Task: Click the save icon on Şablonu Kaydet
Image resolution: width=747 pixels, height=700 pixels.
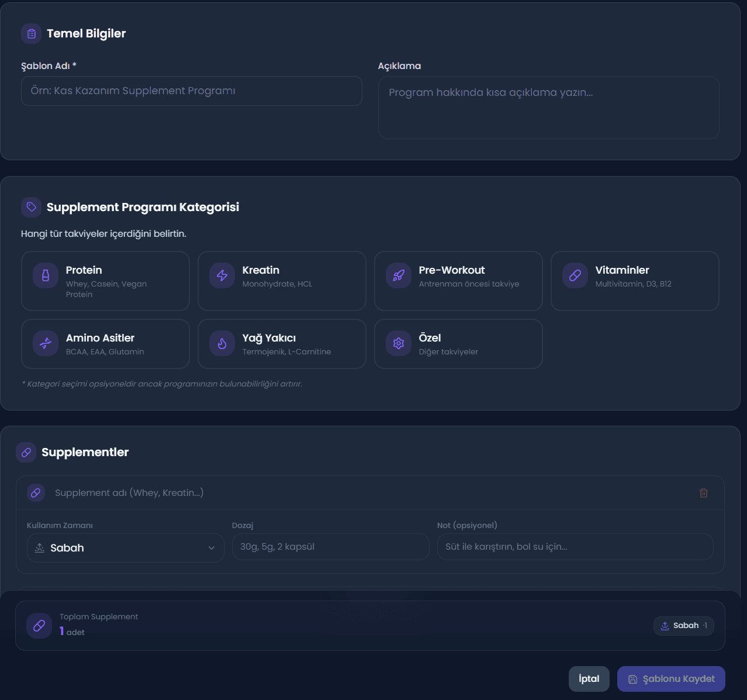Action: point(632,680)
